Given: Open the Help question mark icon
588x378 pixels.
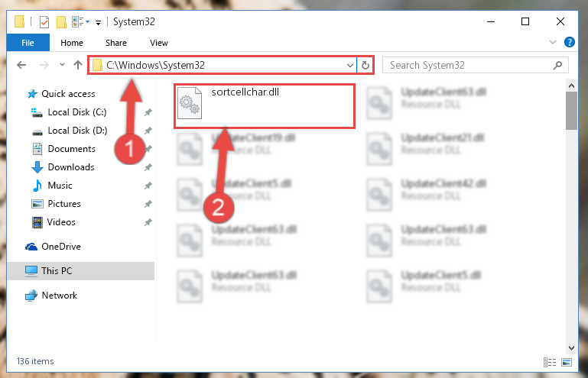Looking at the screenshot, I should [569, 42].
